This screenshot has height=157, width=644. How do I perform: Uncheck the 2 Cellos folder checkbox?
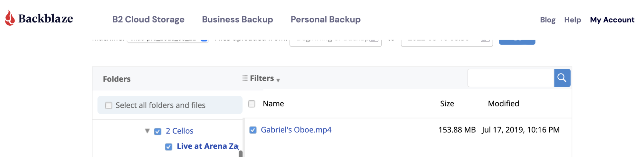pos(158,131)
